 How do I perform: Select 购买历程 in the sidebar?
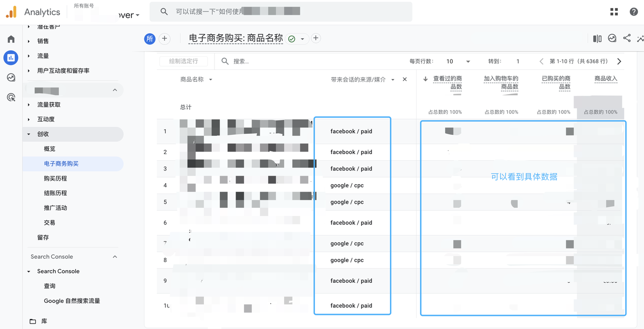(55, 179)
